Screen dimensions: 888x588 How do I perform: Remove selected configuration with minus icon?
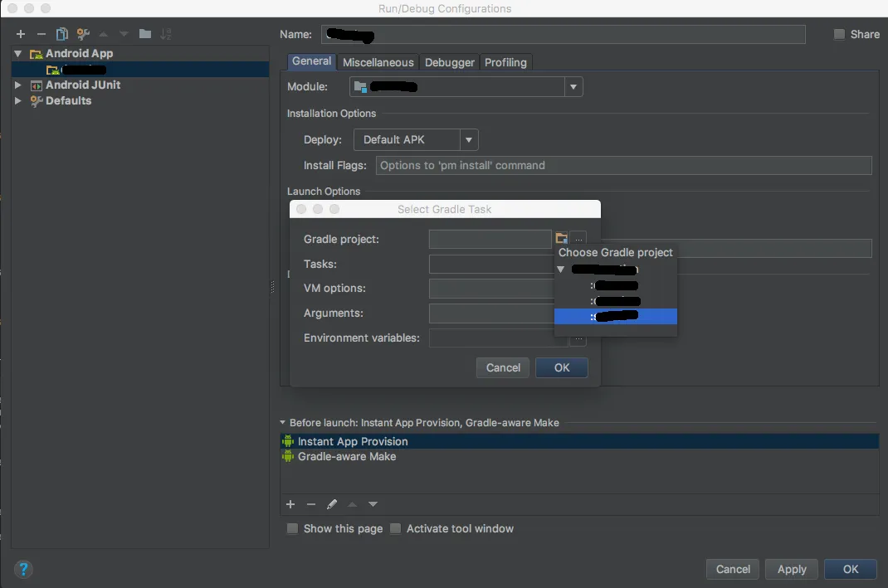41,34
